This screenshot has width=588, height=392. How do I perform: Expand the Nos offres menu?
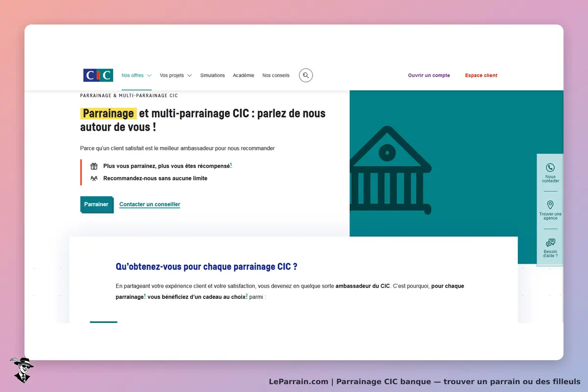(137, 75)
